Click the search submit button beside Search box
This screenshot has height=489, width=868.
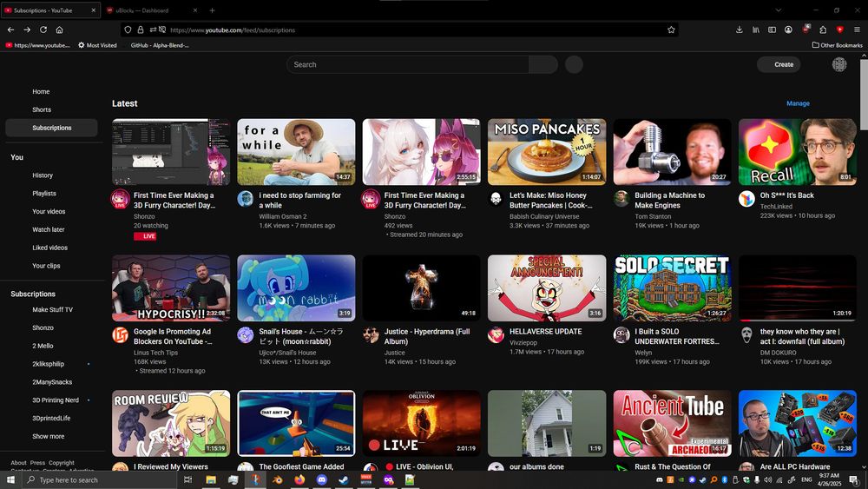click(543, 65)
